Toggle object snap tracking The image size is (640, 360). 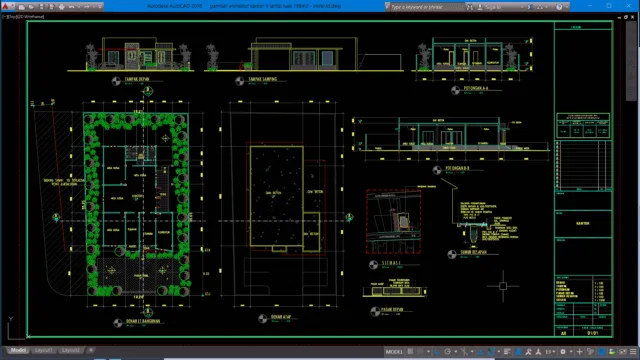pyautogui.click(x=481, y=351)
